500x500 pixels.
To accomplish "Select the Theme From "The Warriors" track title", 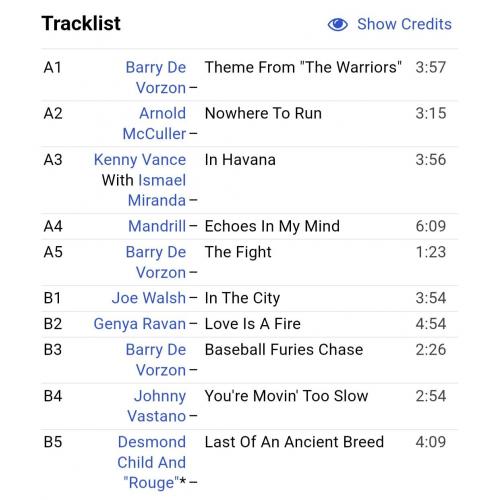I will coord(303,67).
